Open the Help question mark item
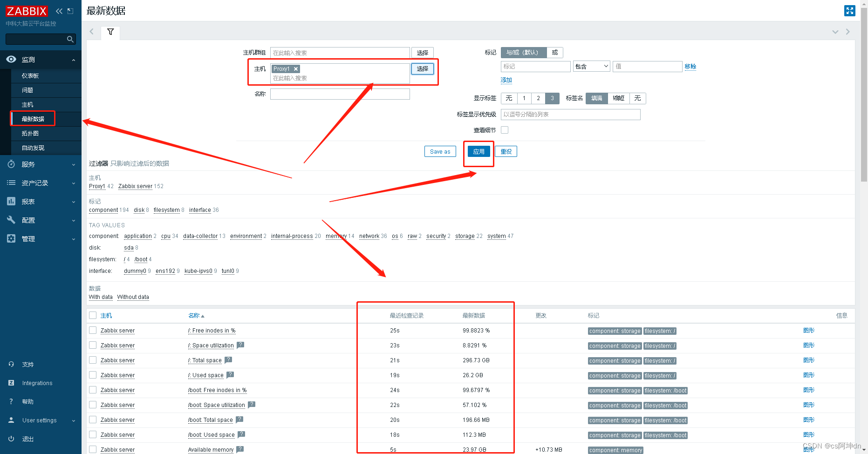 coord(11,401)
